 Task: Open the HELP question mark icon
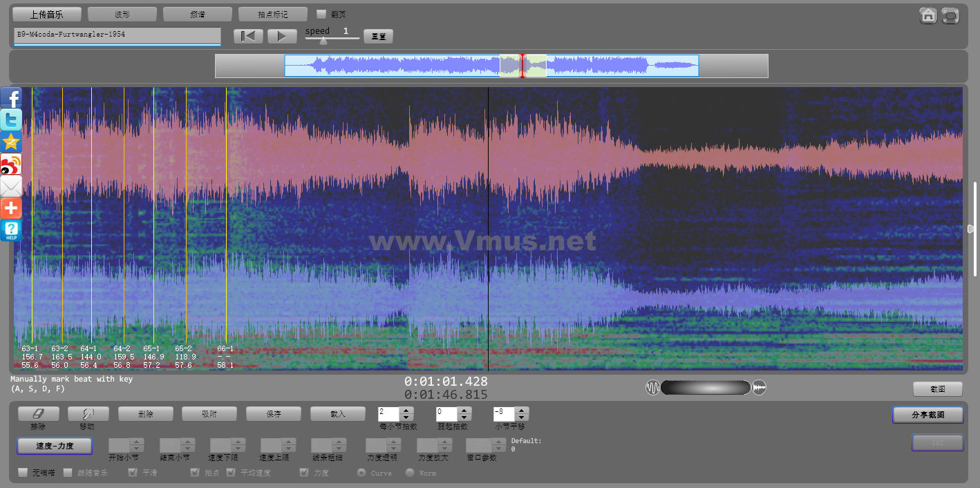11,231
